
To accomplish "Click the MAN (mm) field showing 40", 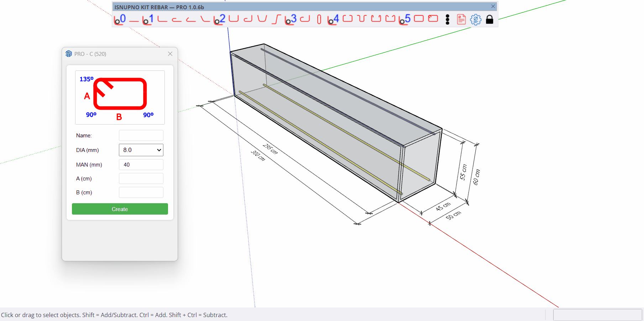I will pyautogui.click(x=141, y=165).
